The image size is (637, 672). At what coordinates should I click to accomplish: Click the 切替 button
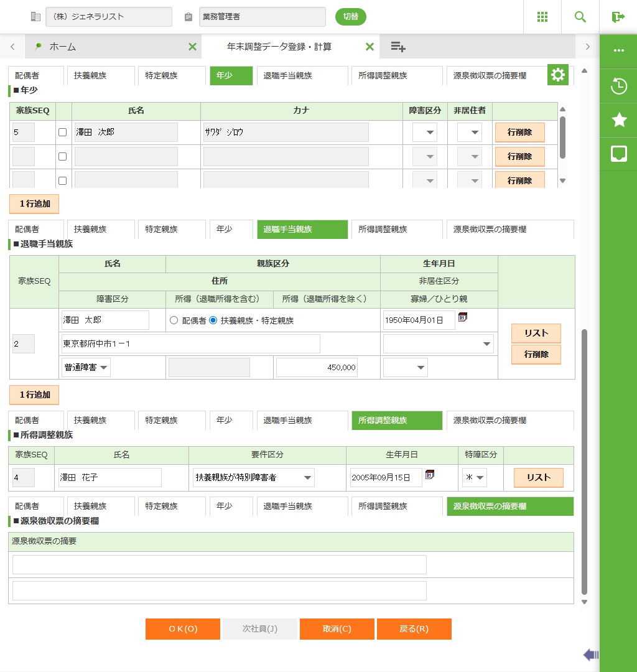click(351, 17)
